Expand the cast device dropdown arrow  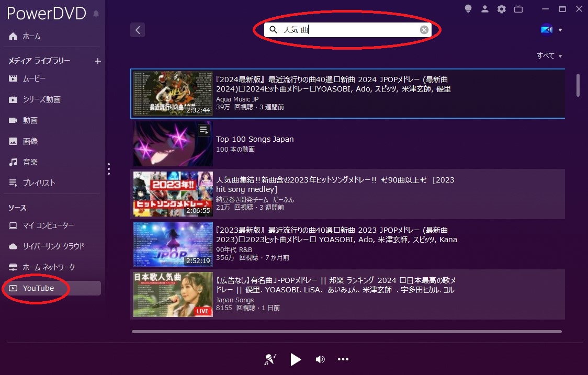tap(560, 30)
